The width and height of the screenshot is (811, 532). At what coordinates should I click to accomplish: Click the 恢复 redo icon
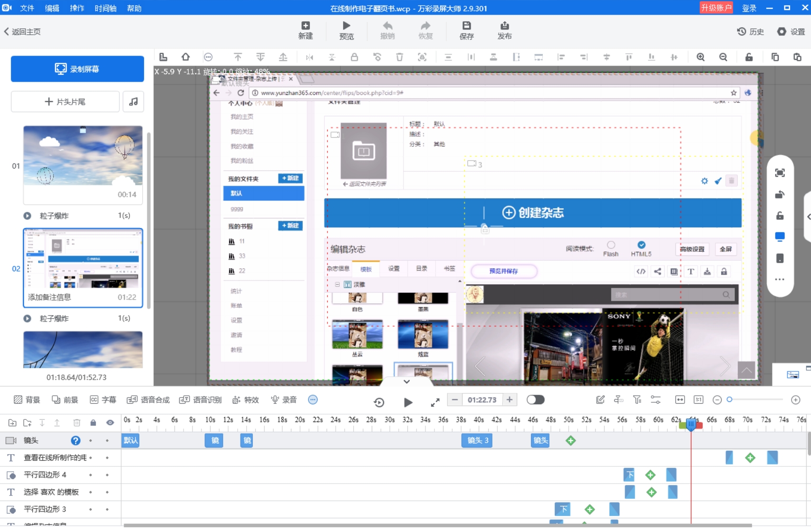pos(425,30)
